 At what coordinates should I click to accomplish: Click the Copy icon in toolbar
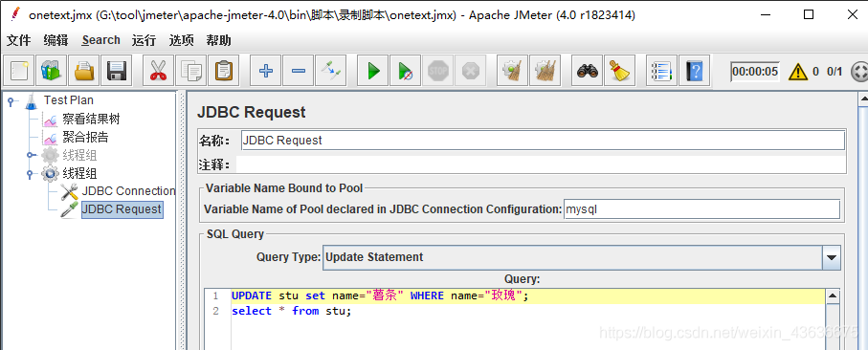[x=191, y=71]
